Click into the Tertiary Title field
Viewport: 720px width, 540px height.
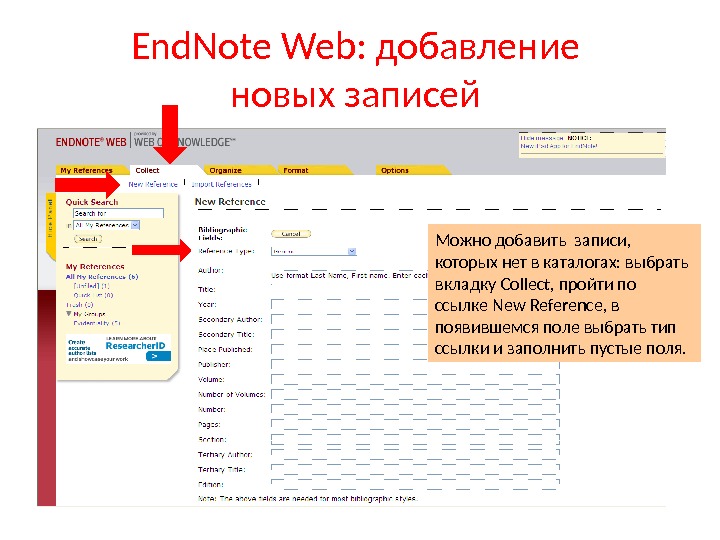tap(415, 469)
